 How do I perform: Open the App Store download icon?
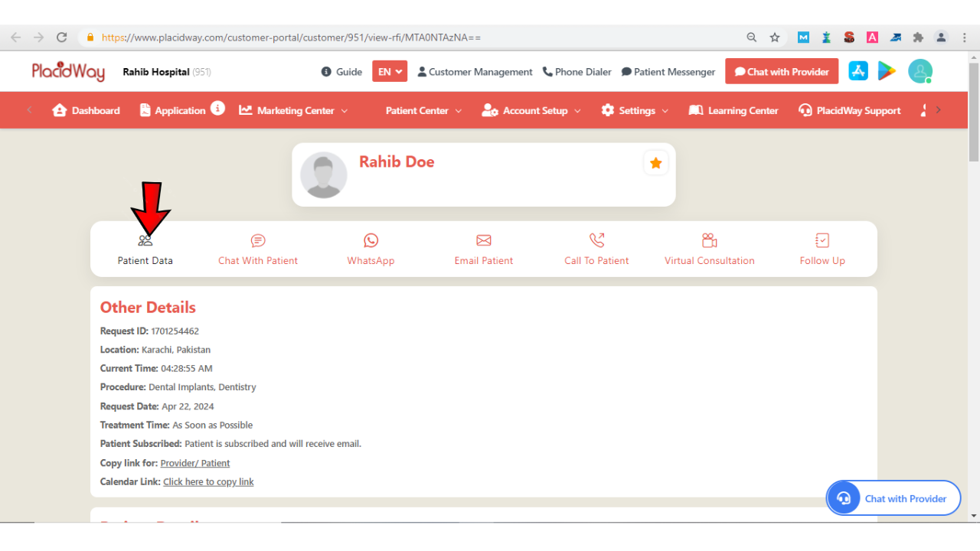point(858,71)
